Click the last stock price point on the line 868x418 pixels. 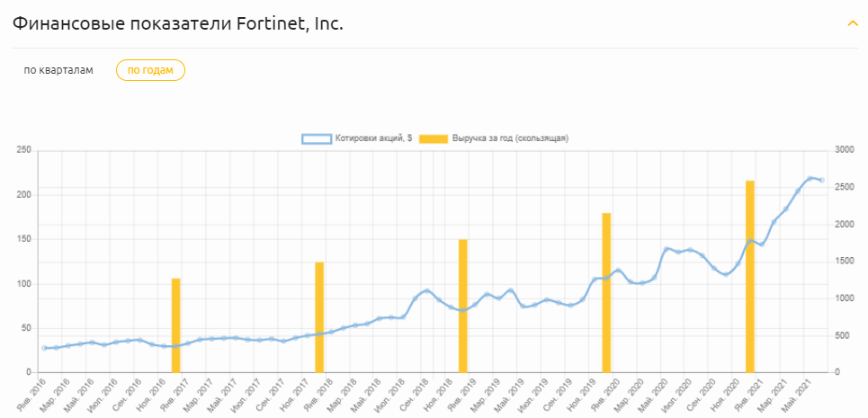821,180
